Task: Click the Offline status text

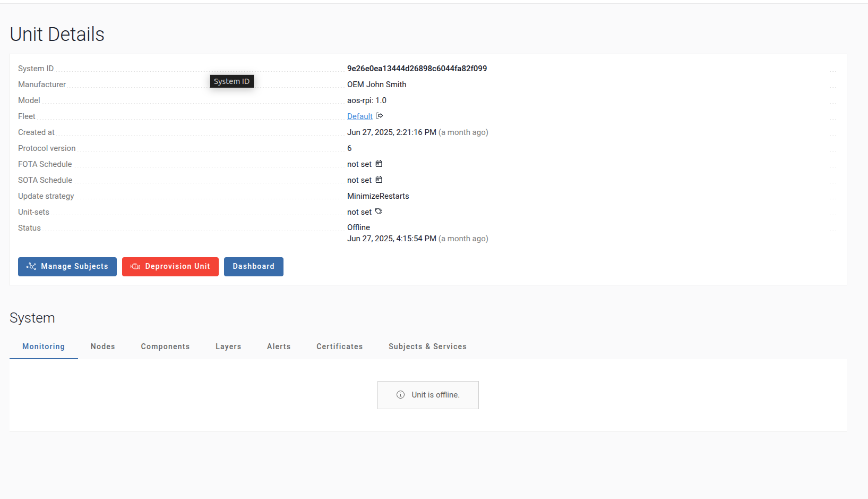Action: (x=358, y=227)
